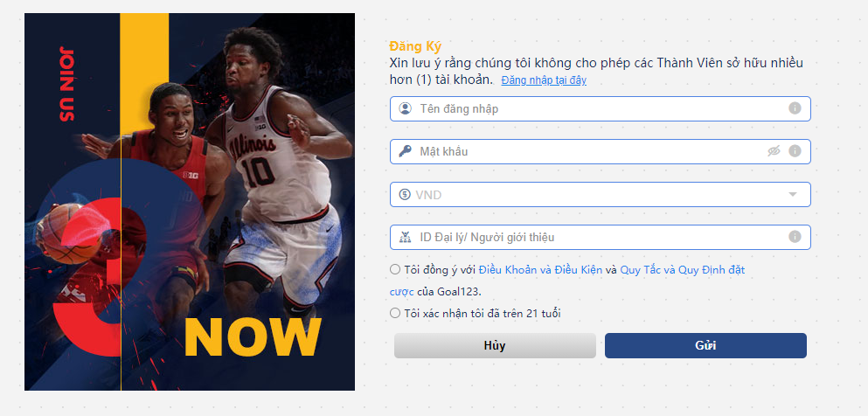Viewport: 868px width, 416px height.
Task: Focus the Mật khẩu password field
Action: coord(600,151)
